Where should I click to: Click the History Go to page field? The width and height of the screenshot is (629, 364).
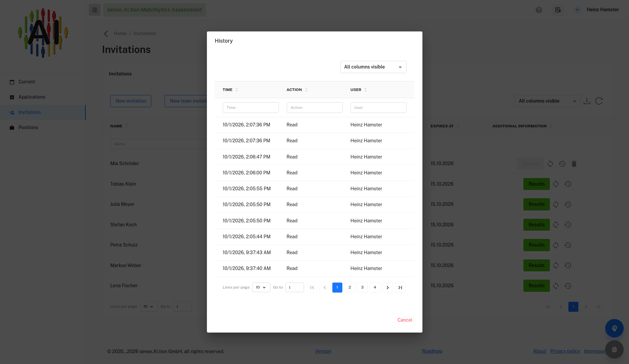[x=295, y=288]
